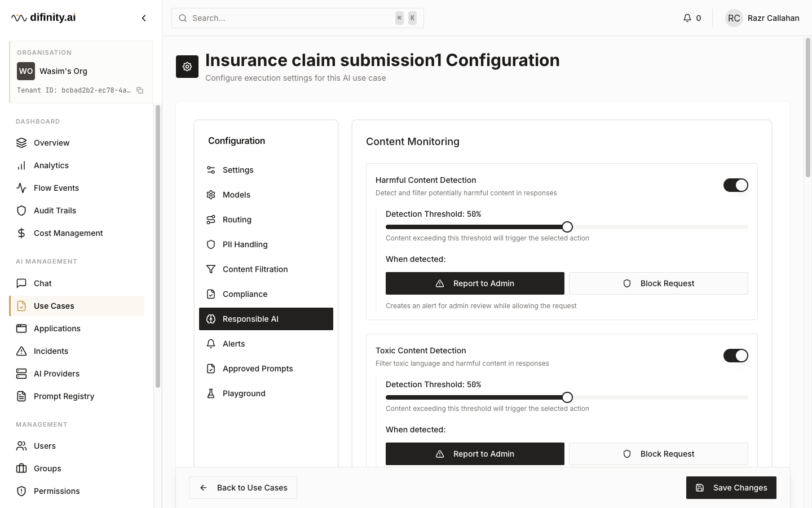Disable Harmful Content Detection toggle
The height and width of the screenshot is (508, 812).
pyautogui.click(x=735, y=185)
